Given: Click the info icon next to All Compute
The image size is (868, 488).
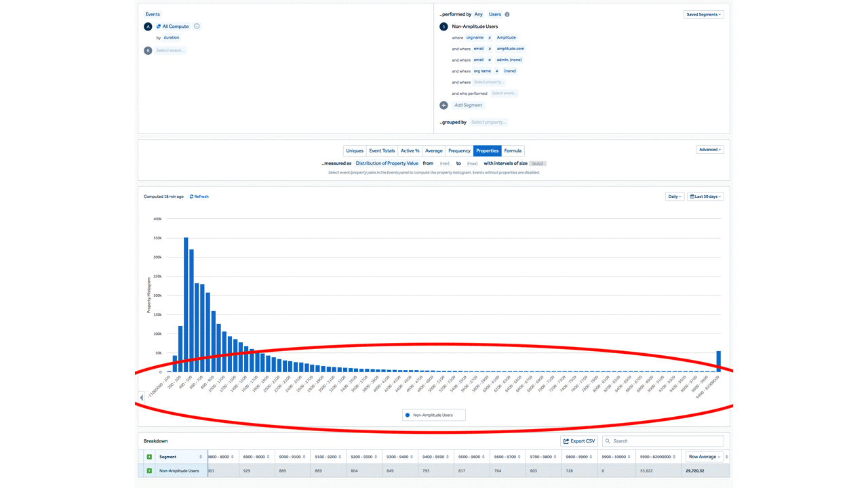Looking at the screenshot, I should pos(197,26).
